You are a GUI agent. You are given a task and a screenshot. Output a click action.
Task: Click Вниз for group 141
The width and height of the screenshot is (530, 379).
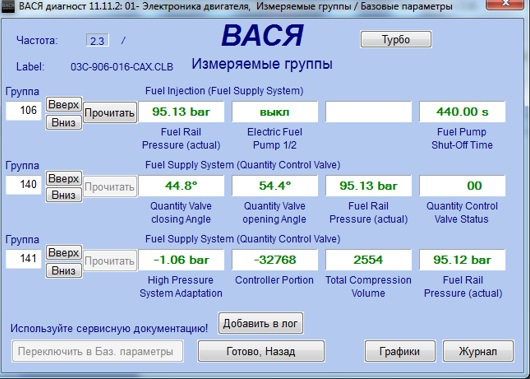pyautogui.click(x=64, y=270)
